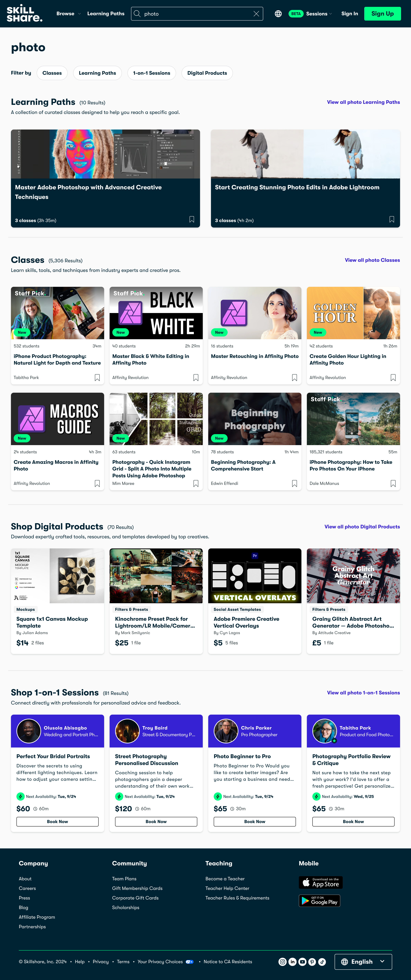This screenshot has height=980, width=411.
Task: Bookmark the Master Adobe Photoshop learning path
Action: click(x=192, y=219)
